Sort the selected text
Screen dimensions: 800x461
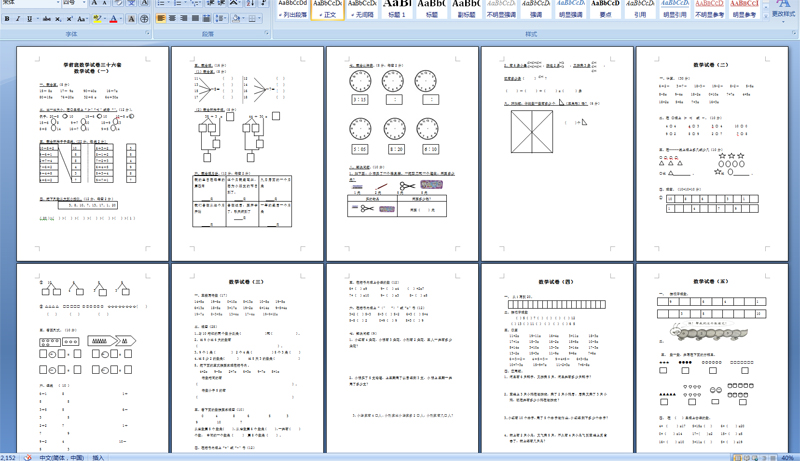(x=251, y=3)
